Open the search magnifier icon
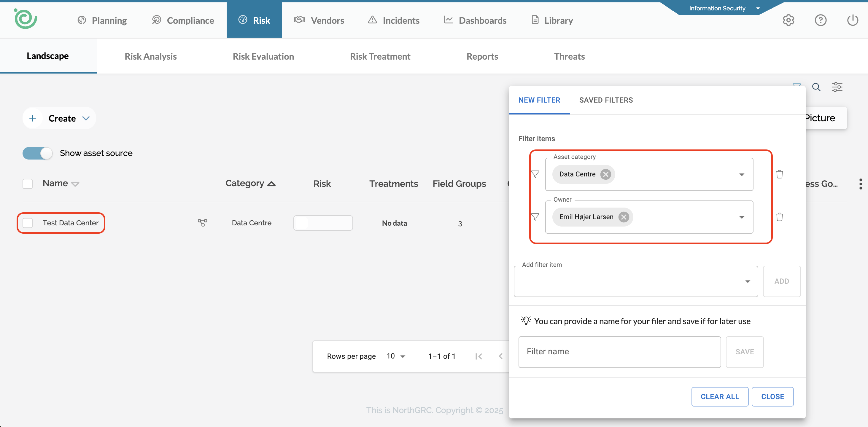Screen dimensions: 868x427 [816, 87]
